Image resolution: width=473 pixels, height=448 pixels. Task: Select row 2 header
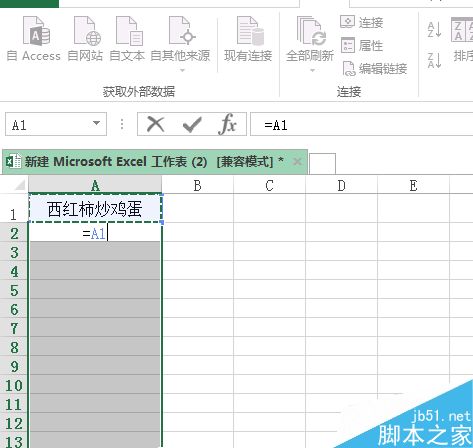(14, 232)
